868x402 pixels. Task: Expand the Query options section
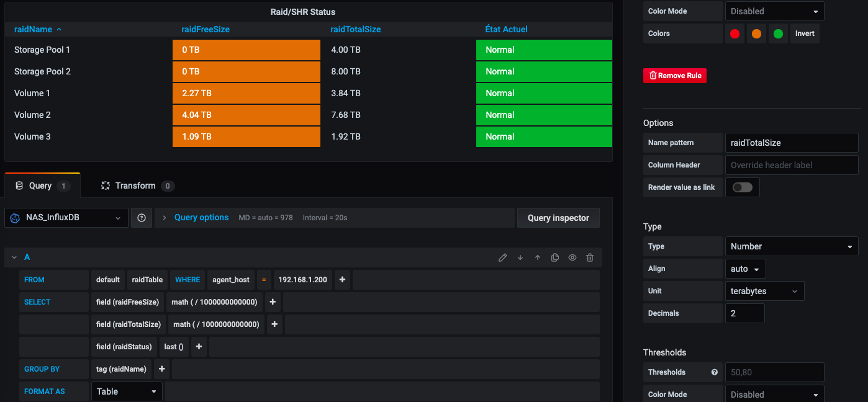click(201, 218)
